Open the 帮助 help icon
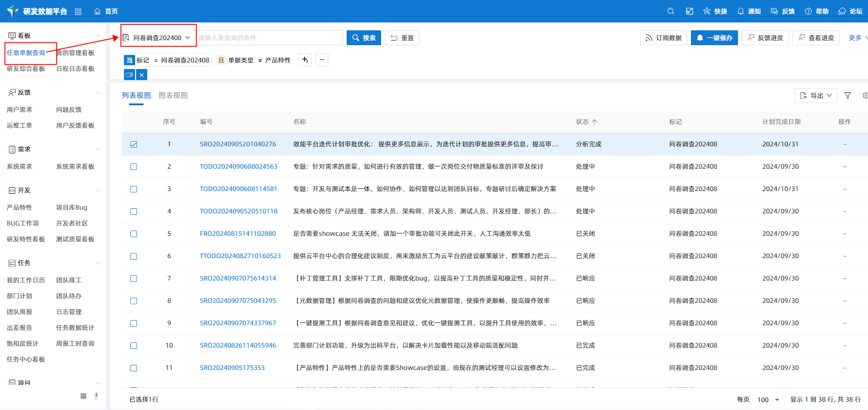 point(816,11)
